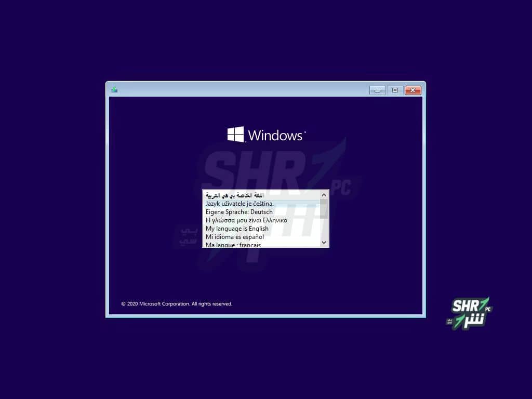Click the language list scrollbar thumb

pos(324,208)
